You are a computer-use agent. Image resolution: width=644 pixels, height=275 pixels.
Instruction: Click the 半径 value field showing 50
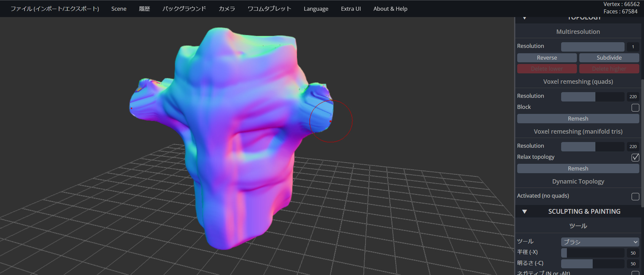(x=633, y=253)
